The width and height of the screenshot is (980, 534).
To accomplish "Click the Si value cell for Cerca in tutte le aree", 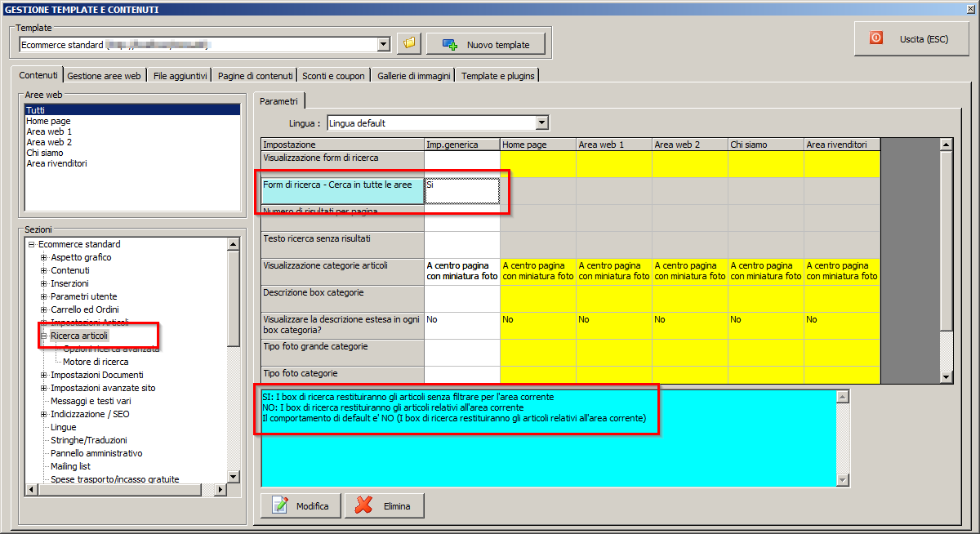I will click(462, 191).
